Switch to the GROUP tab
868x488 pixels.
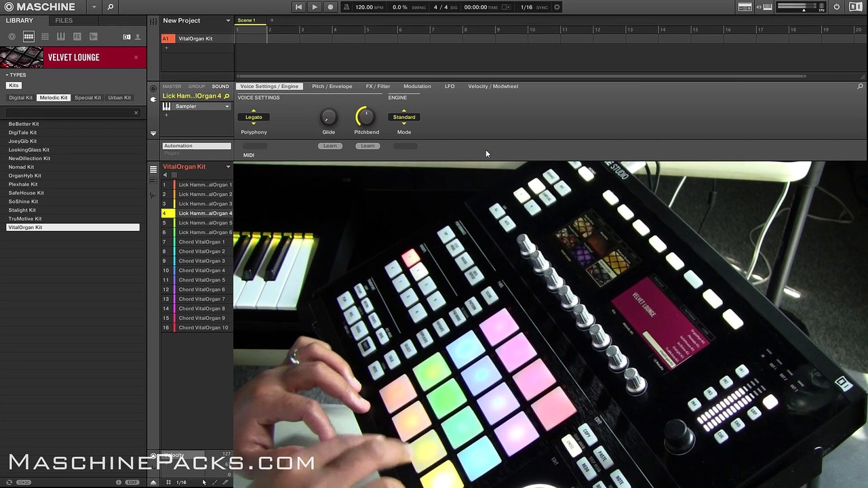pyautogui.click(x=197, y=87)
